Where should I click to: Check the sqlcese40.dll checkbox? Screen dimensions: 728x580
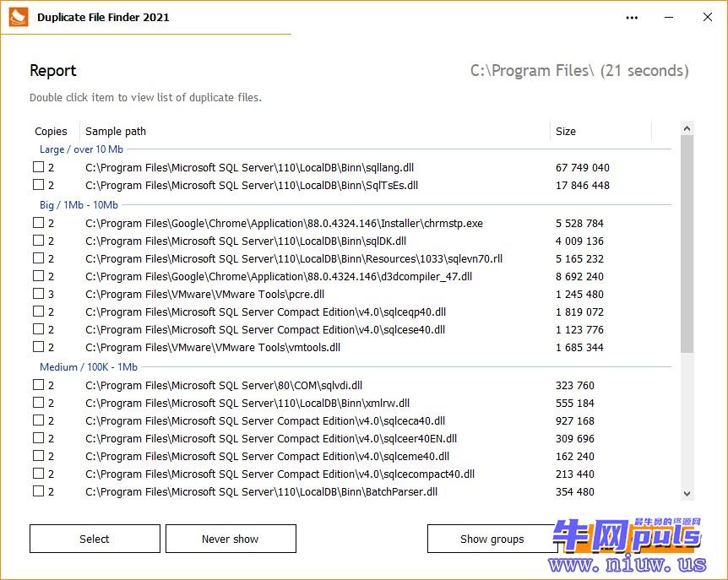[x=39, y=328]
